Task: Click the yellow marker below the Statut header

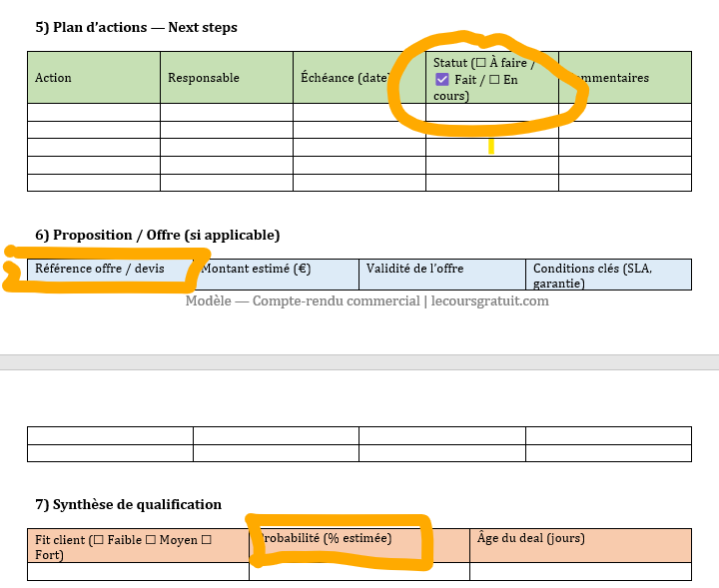Action: [491, 146]
